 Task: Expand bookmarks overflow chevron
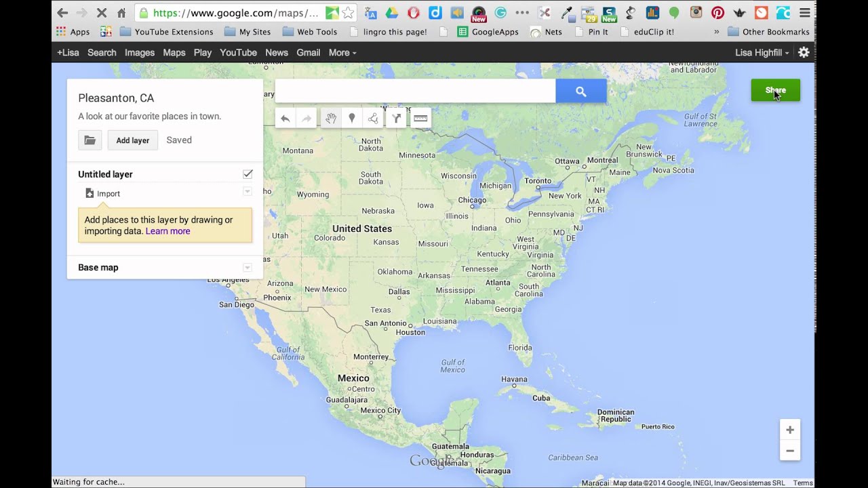click(x=716, y=32)
